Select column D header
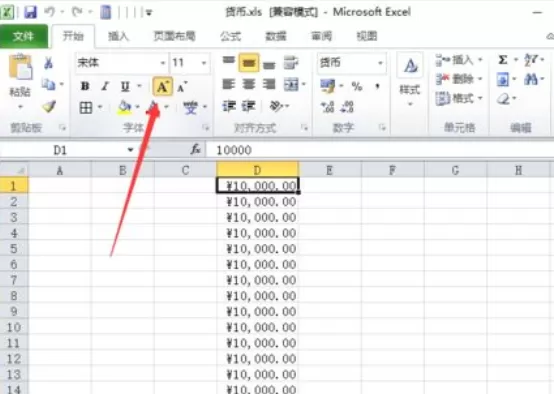The width and height of the screenshot is (554, 394). 257,170
